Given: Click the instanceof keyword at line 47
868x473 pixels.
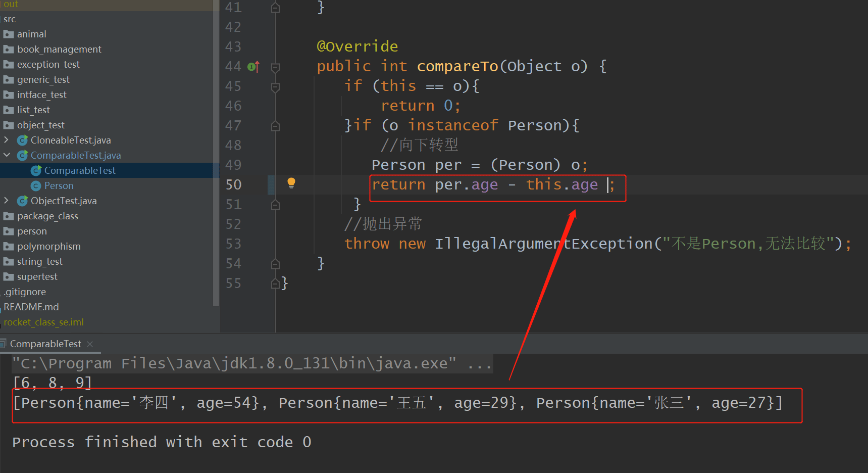Looking at the screenshot, I should [x=453, y=126].
